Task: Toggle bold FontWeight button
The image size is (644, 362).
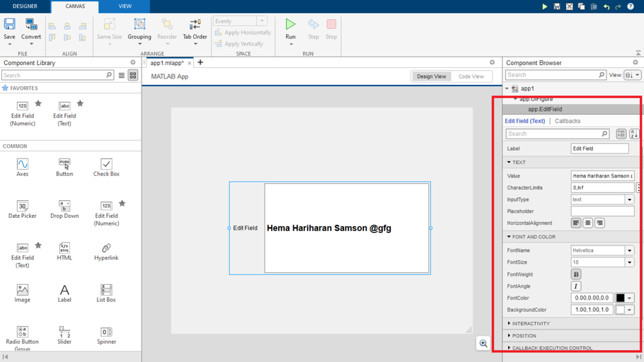Action: [x=576, y=274]
